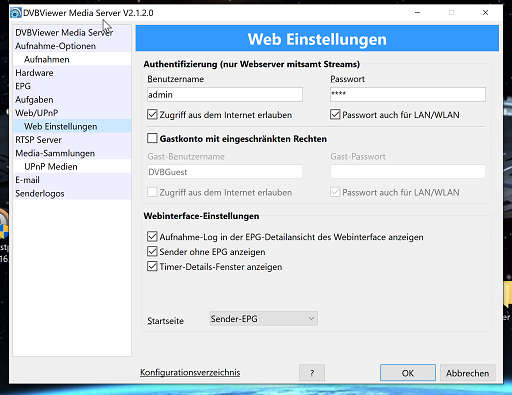
Task: Confirm settings with the OK button
Action: point(408,373)
